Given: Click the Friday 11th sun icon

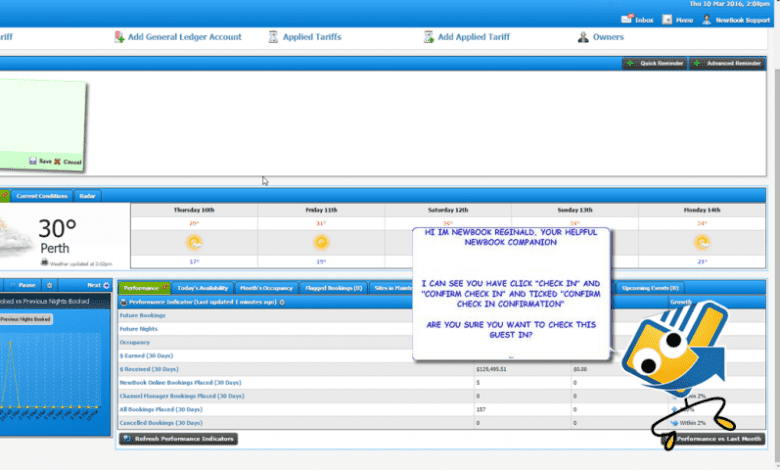Looking at the screenshot, I should [321, 243].
